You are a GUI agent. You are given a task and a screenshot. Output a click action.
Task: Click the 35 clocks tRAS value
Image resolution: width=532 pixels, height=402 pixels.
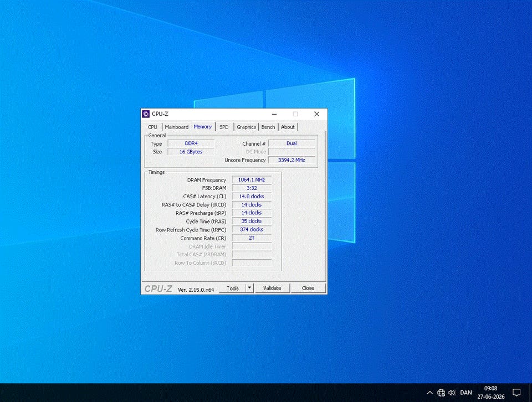tap(252, 221)
